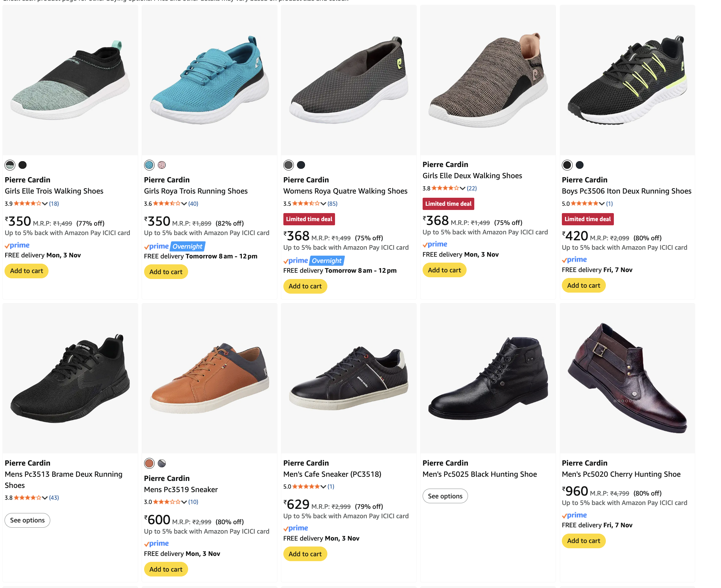See options for Mens Pc3513 Brame Deux
The height and width of the screenshot is (588, 721).
click(x=27, y=520)
